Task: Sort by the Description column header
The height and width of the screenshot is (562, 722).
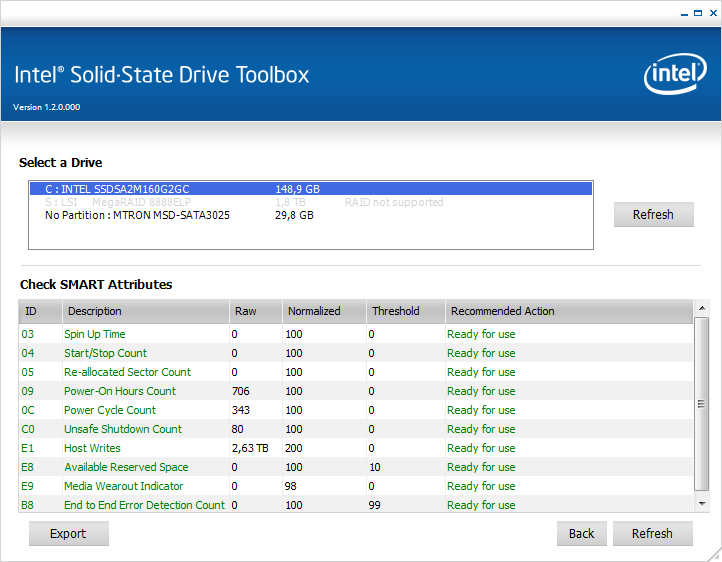Action: click(x=146, y=311)
